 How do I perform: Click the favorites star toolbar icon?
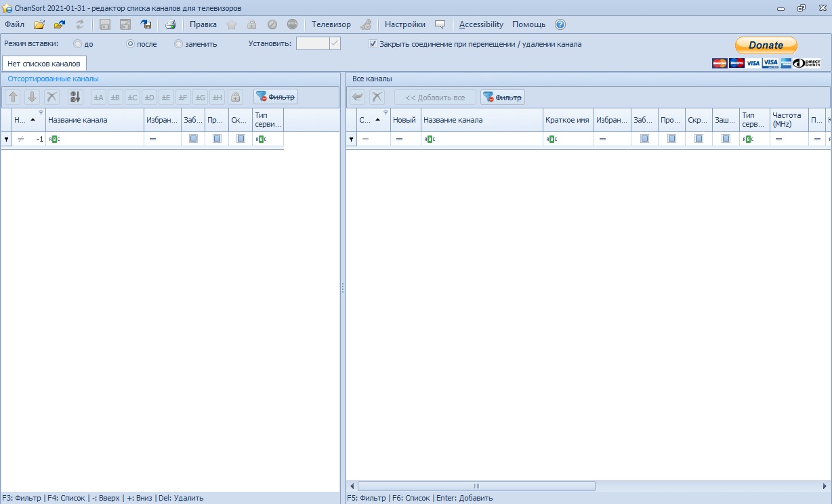click(x=232, y=24)
